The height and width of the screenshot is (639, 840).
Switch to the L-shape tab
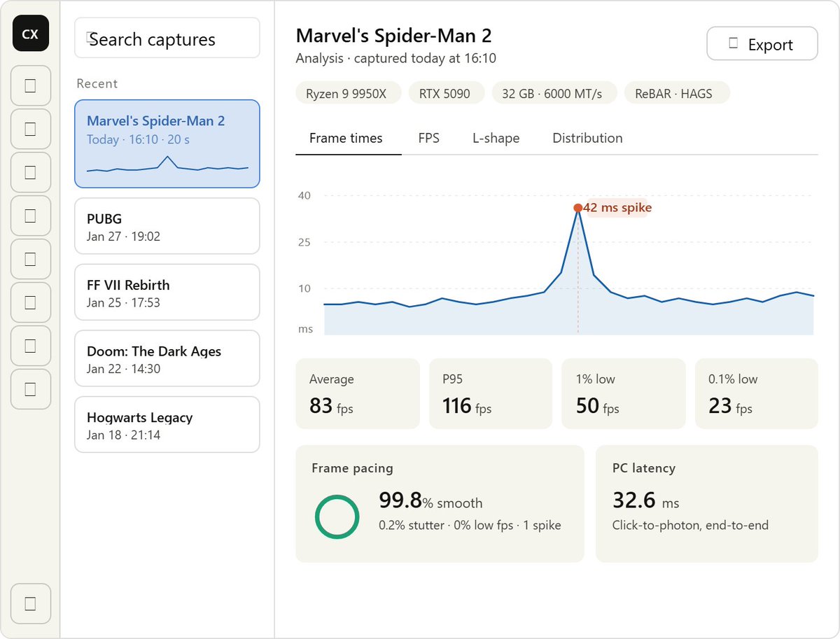pyautogui.click(x=496, y=138)
